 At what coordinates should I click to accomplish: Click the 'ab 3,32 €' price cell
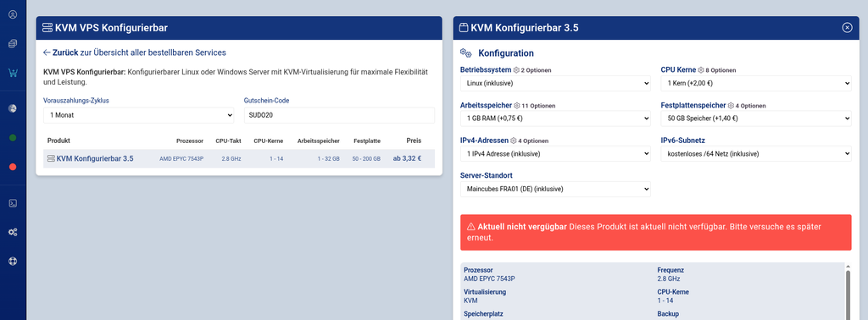[x=407, y=158]
